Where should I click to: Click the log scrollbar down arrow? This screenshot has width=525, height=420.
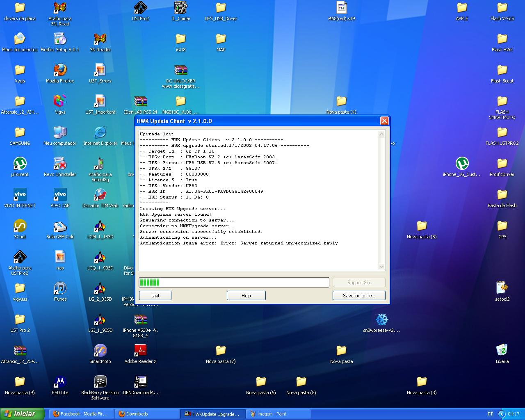[381, 267]
